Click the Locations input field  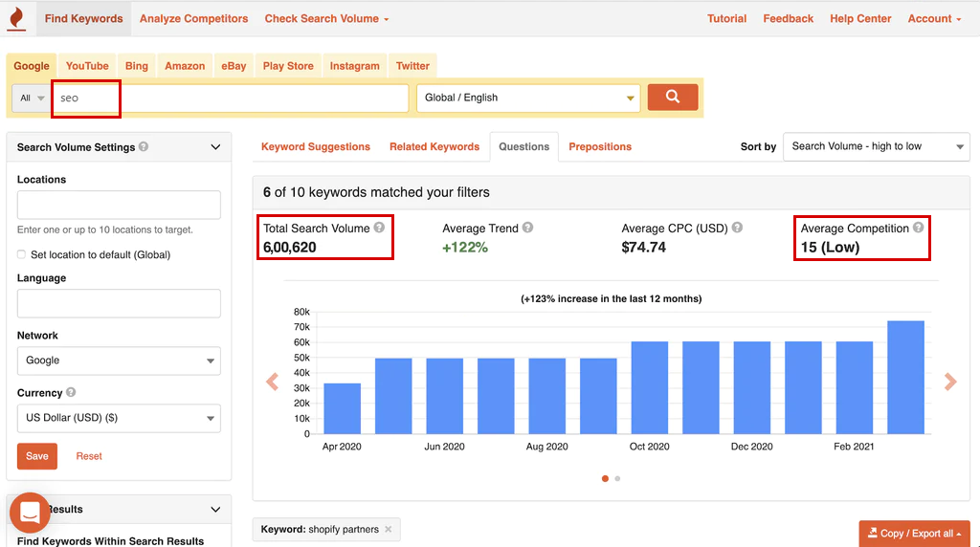click(x=119, y=205)
